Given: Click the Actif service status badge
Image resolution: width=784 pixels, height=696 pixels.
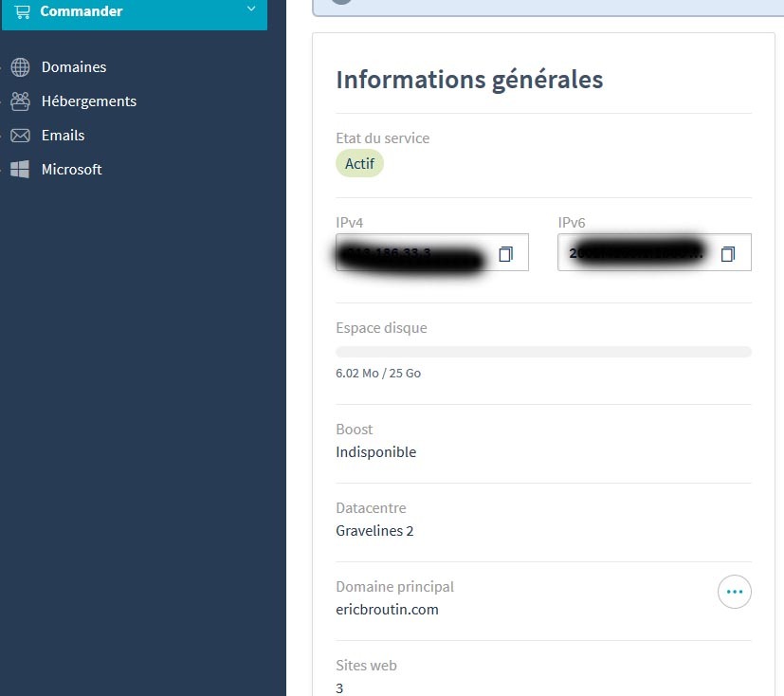Looking at the screenshot, I should (x=359, y=164).
